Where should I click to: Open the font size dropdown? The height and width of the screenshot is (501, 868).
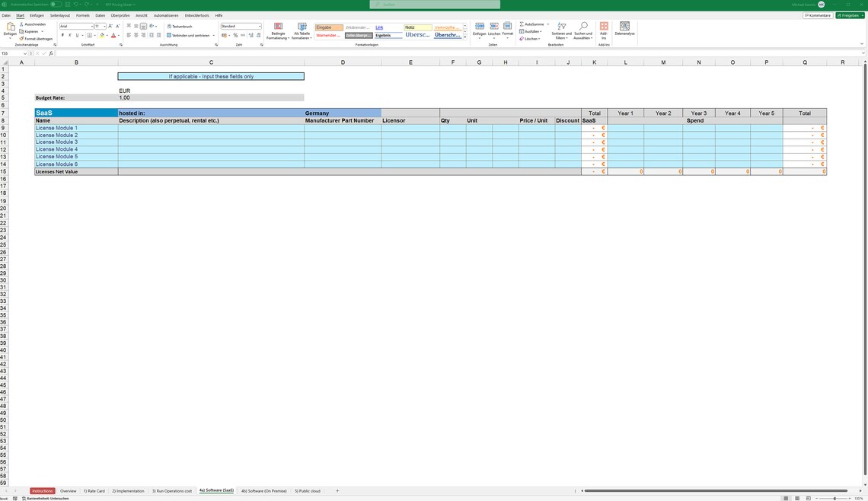(104, 26)
